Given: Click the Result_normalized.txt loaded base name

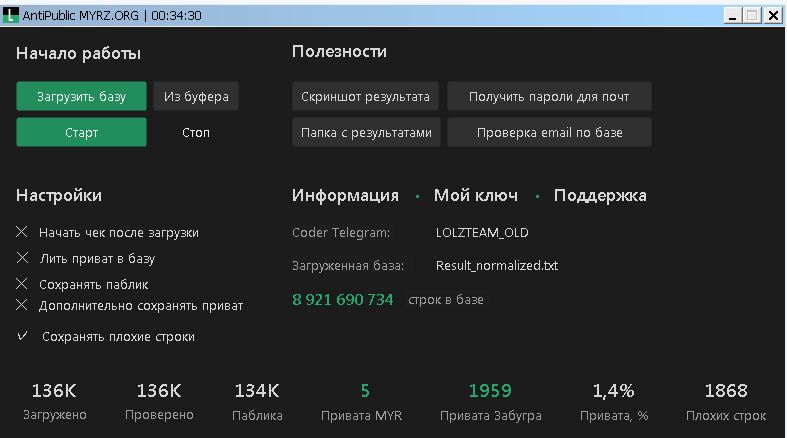Looking at the screenshot, I should [497, 266].
